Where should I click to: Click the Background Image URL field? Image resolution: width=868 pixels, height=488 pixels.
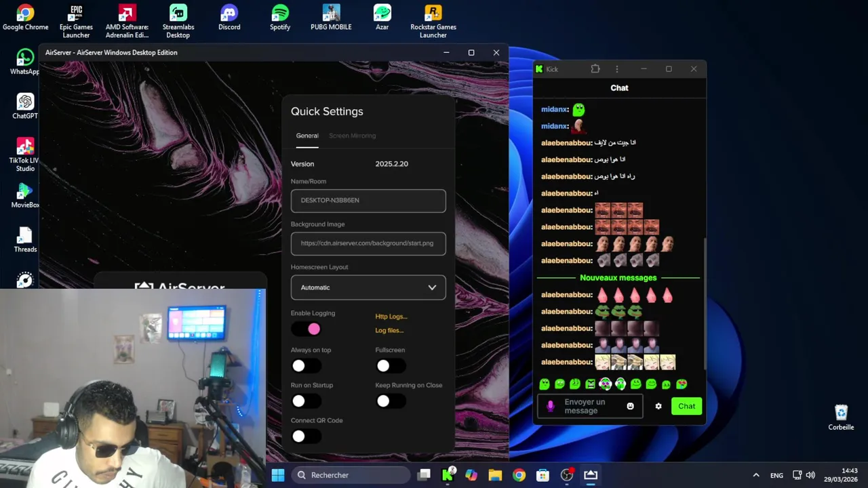(368, 243)
